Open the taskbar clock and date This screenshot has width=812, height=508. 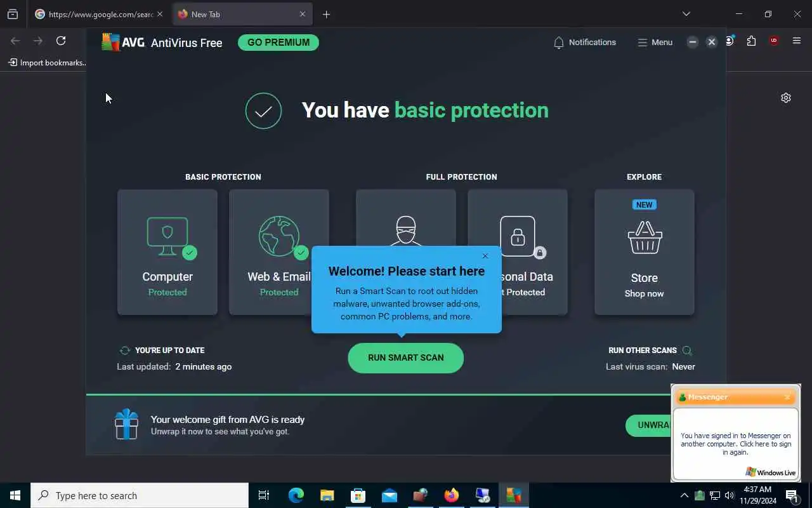click(x=757, y=495)
